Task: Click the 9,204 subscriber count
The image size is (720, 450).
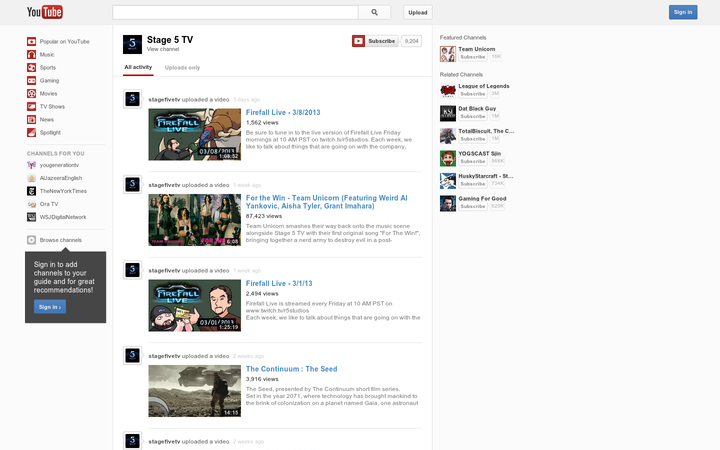Action: [x=411, y=41]
